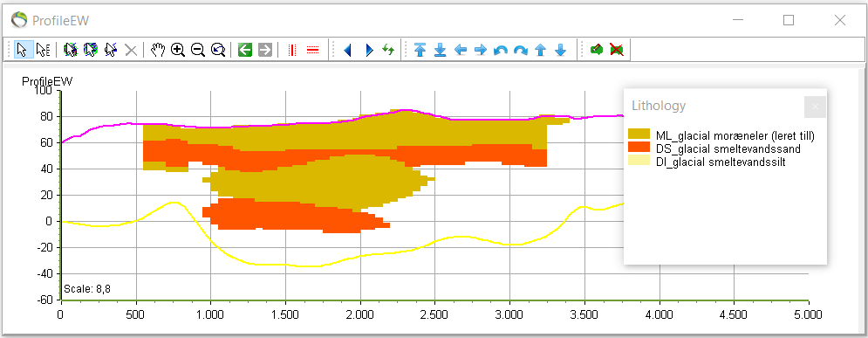Click the cursor with blue dots icon
This screenshot has height=338, width=868.
(111, 50)
